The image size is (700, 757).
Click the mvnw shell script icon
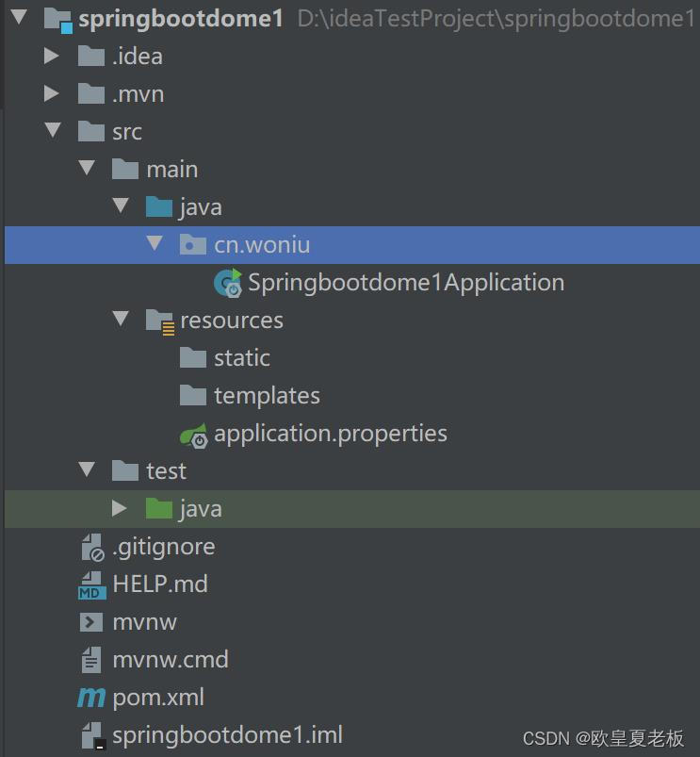91,622
